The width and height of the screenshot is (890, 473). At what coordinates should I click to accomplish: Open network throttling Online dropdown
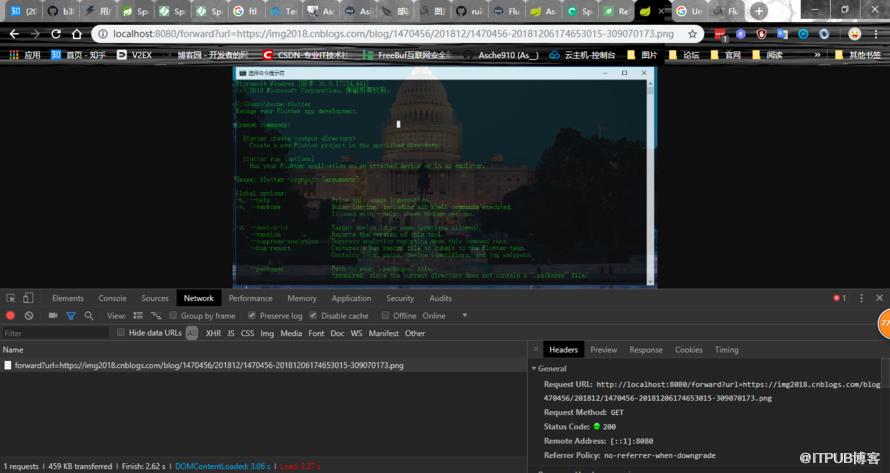(446, 316)
